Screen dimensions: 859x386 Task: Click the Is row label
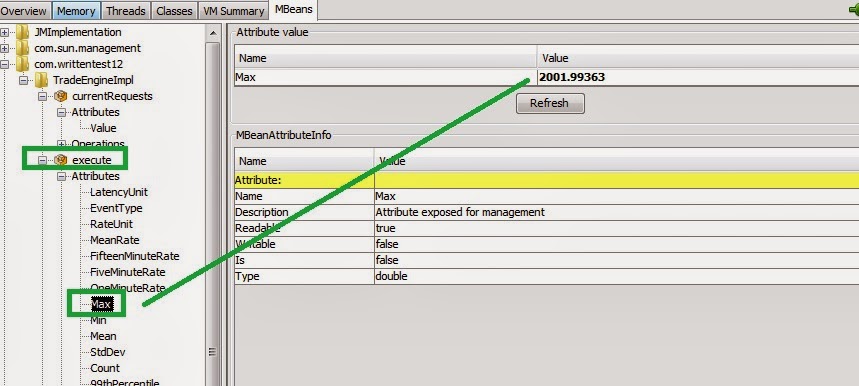(x=304, y=260)
